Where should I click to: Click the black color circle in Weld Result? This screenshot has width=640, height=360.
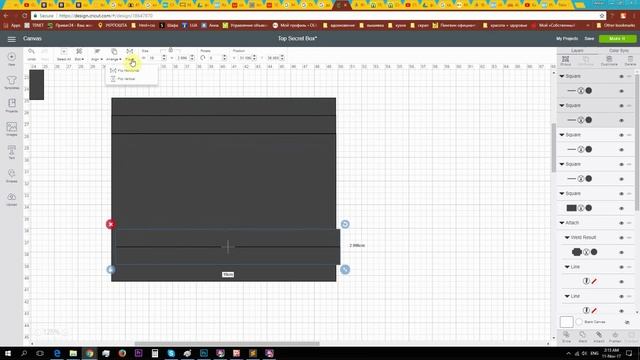[594, 252]
